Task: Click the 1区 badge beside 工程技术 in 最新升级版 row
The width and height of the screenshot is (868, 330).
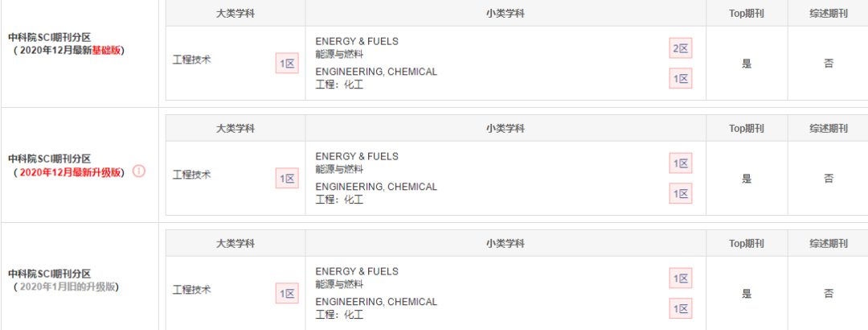Action: (287, 179)
